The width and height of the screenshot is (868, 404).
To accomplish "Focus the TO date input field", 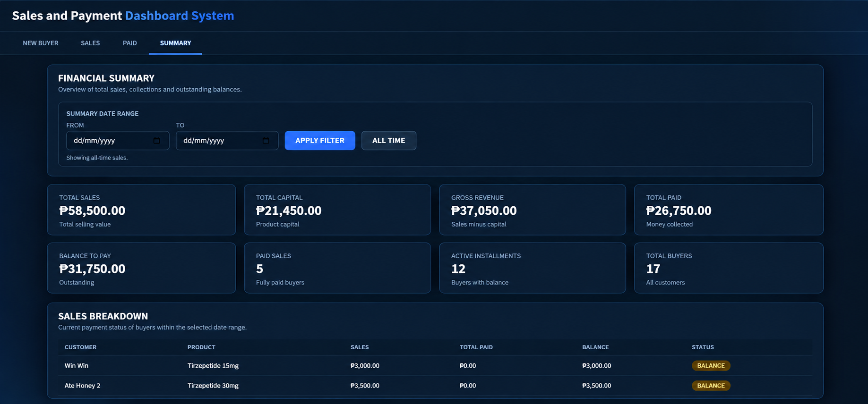I will coord(227,141).
